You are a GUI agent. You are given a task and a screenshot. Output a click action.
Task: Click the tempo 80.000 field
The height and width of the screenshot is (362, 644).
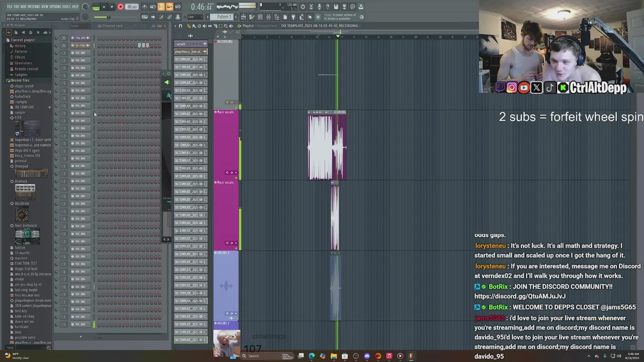pos(132,7)
